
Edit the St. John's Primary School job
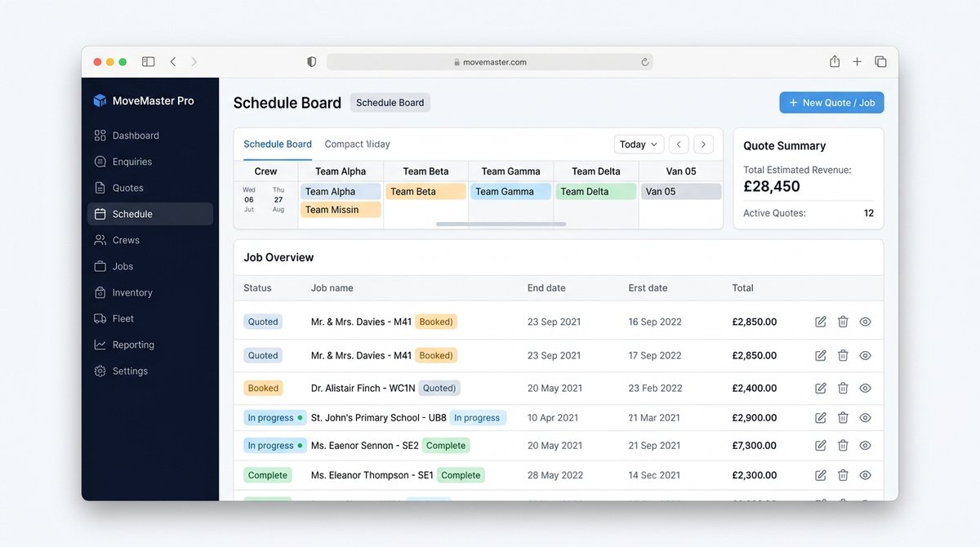pos(821,417)
